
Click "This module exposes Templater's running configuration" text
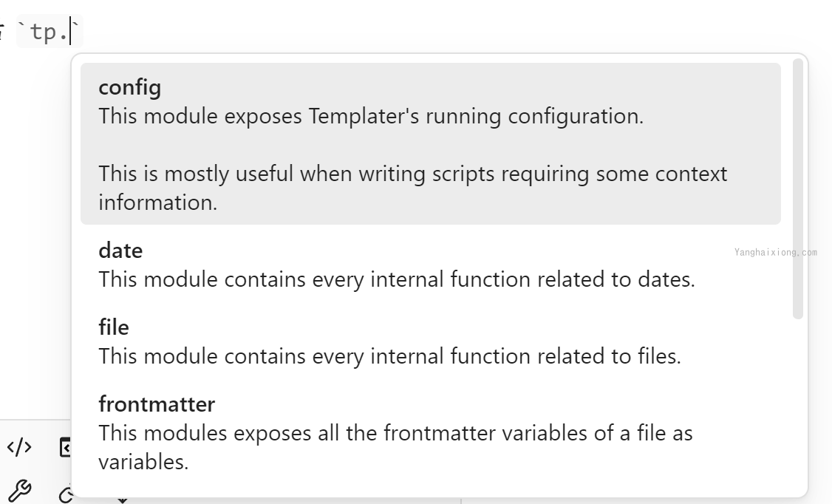click(371, 116)
